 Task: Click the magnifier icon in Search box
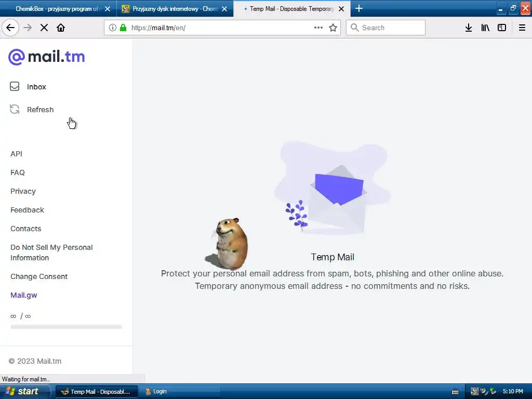click(x=354, y=28)
